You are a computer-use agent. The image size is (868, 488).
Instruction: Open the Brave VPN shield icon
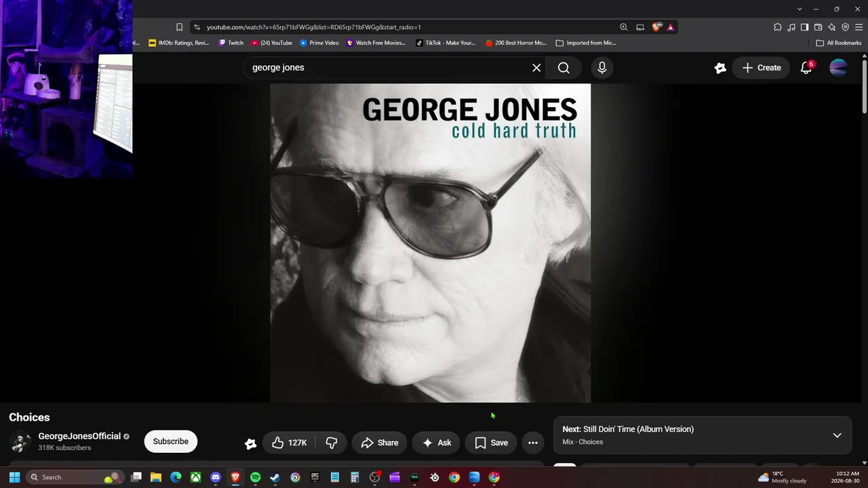(x=846, y=27)
